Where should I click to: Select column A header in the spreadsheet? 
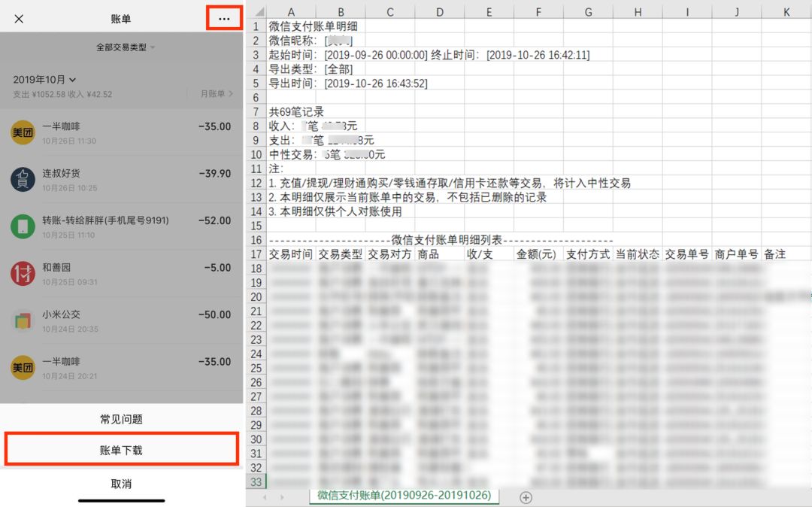tap(291, 12)
